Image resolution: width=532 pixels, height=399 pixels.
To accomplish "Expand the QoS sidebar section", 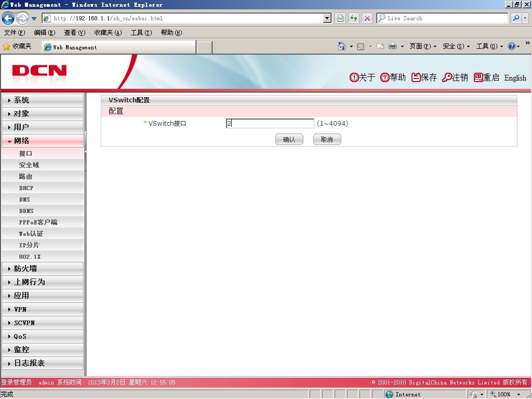I will pyautogui.click(x=43, y=336).
